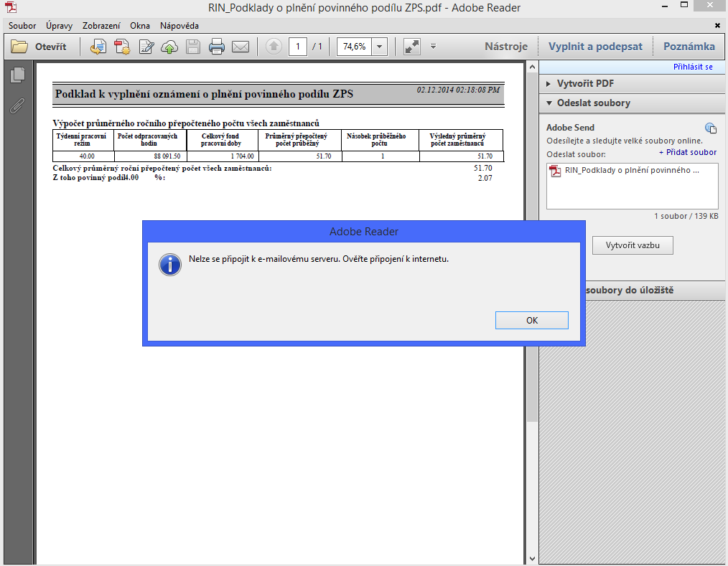The width and height of the screenshot is (728, 566).
Task: Switch to Vyplnit a podepsat pane
Action: [595, 47]
